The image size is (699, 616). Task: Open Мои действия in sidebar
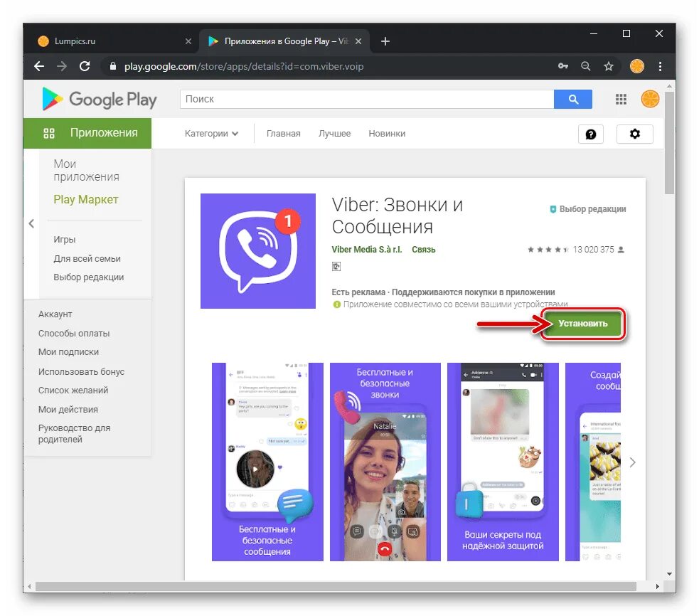coord(68,410)
